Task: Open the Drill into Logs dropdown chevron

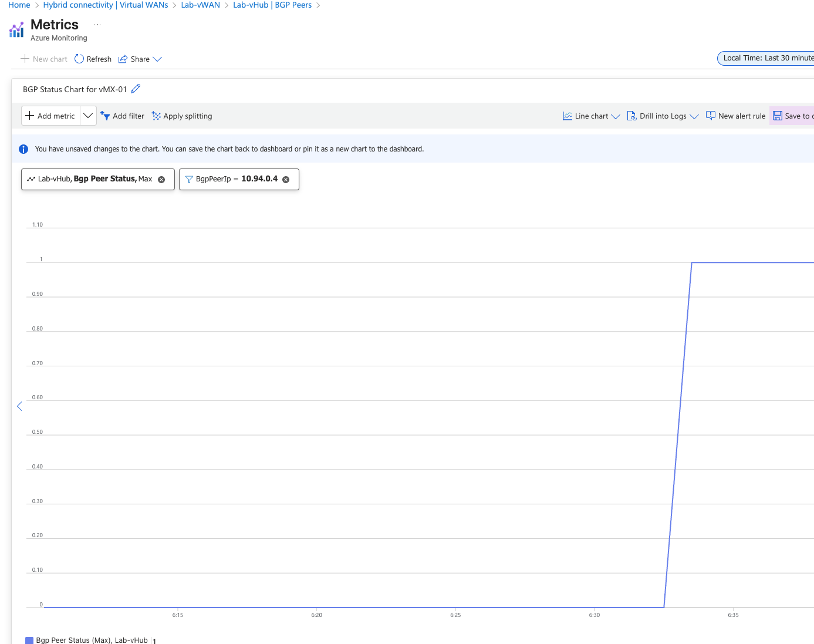Action: click(694, 116)
